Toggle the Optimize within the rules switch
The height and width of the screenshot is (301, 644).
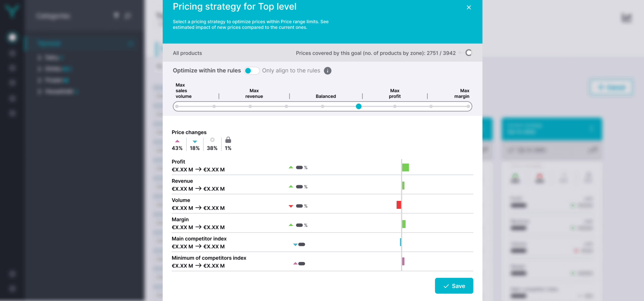pos(252,71)
